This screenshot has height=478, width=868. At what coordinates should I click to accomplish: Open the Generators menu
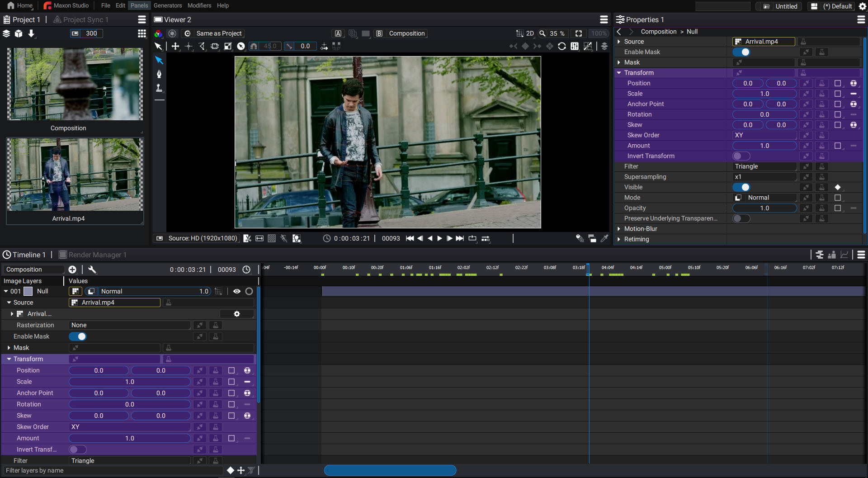coord(168,5)
